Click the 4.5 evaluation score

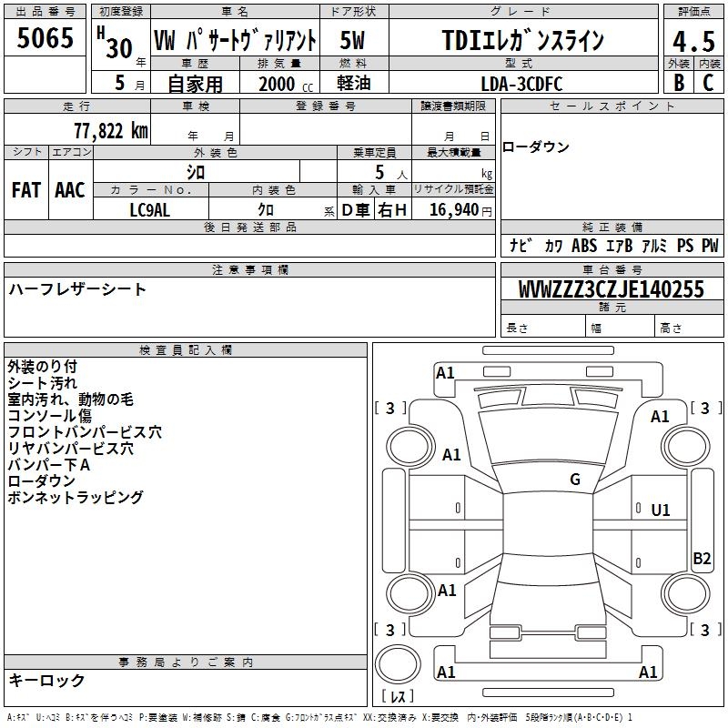[693, 41]
